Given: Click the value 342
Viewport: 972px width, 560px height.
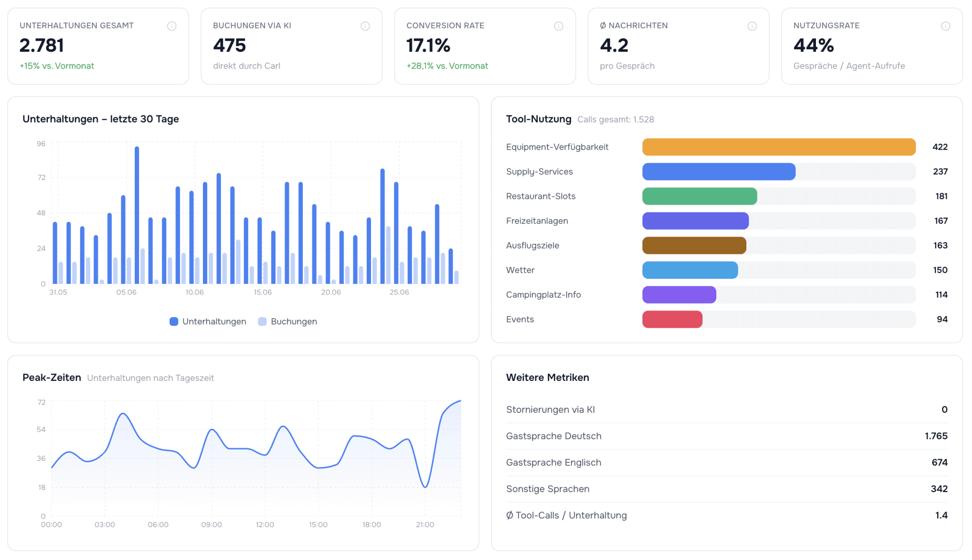Looking at the screenshot, I should tap(939, 489).
